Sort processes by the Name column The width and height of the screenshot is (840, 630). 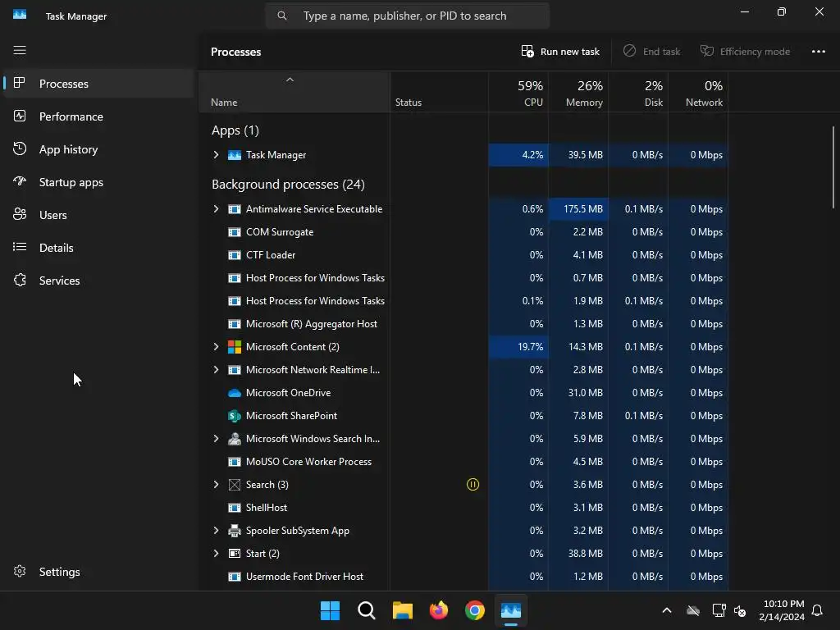point(294,92)
